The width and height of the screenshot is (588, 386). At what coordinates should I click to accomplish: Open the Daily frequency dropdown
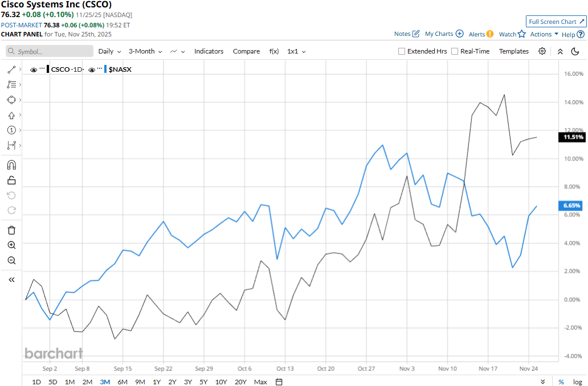109,51
